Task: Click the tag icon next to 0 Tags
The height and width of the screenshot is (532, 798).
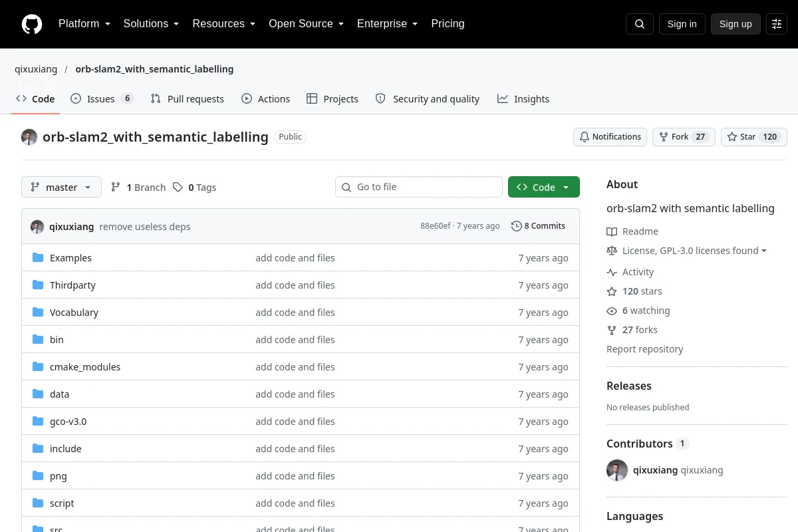Action: pyautogui.click(x=178, y=188)
